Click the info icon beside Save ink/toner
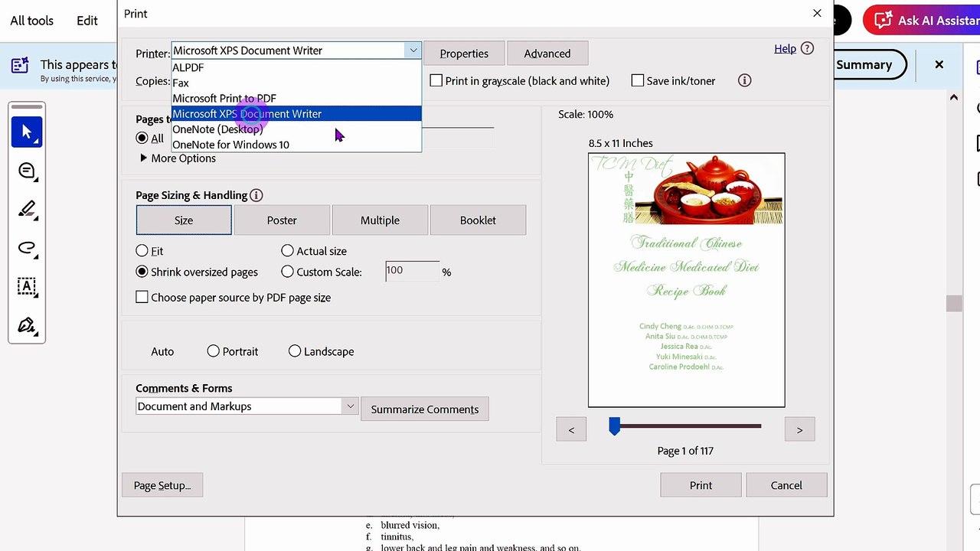The width and height of the screenshot is (980, 551). pyautogui.click(x=744, y=80)
